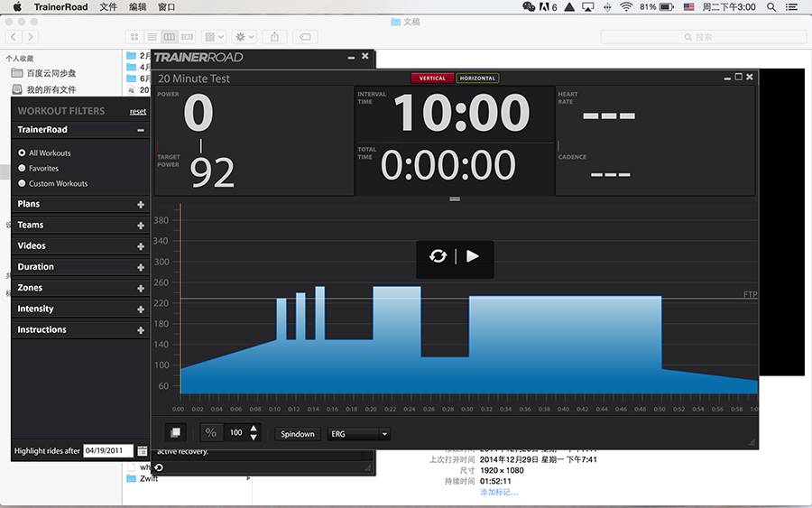Click the reload workout circular arrows icon

coord(438,256)
